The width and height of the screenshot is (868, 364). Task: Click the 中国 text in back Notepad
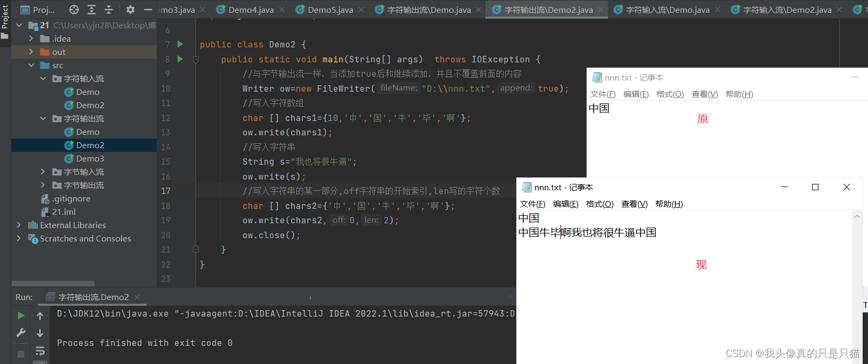[599, 108]
